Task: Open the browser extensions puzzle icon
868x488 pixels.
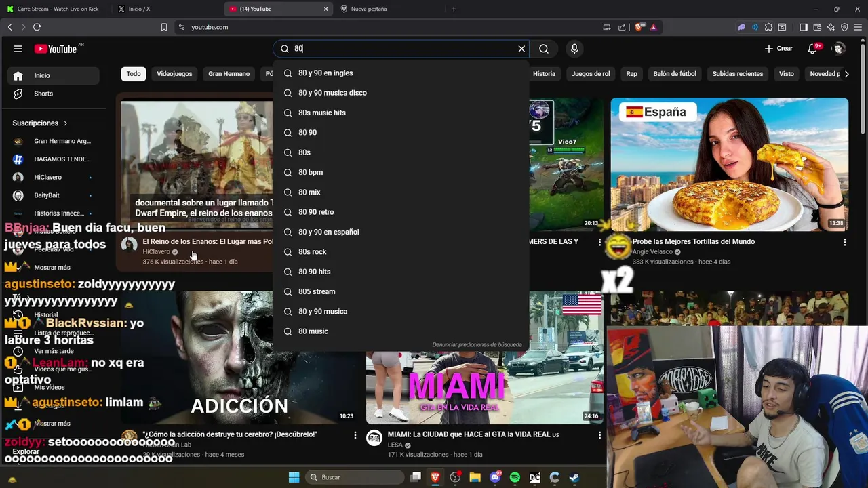Action: point(768,27)
